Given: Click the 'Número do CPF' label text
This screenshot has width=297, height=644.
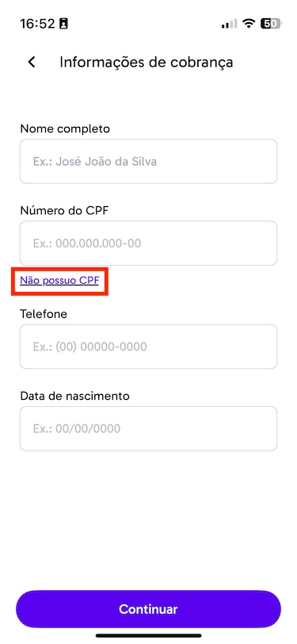Looking at the screenshot, I should pos(64,211).
